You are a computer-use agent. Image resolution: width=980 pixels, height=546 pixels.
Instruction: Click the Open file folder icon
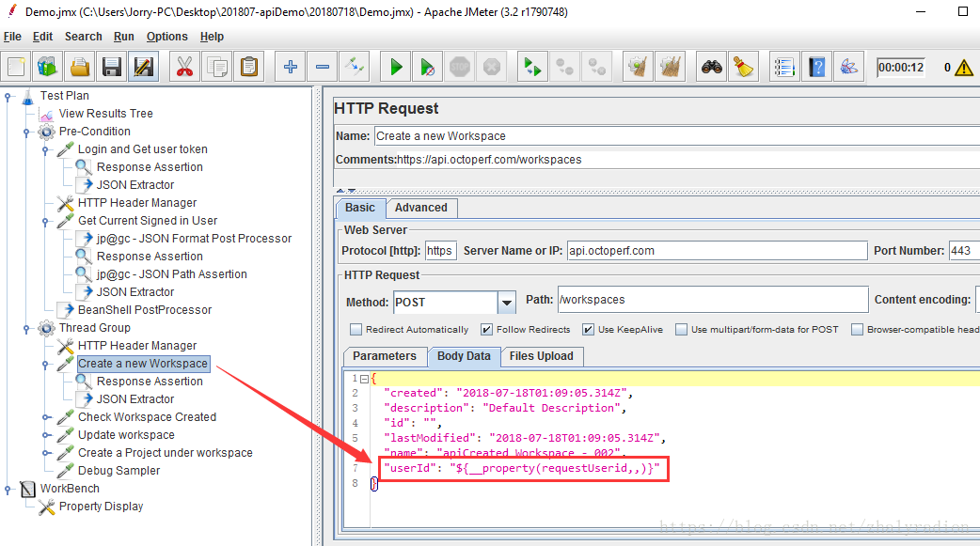pos(80,67)
